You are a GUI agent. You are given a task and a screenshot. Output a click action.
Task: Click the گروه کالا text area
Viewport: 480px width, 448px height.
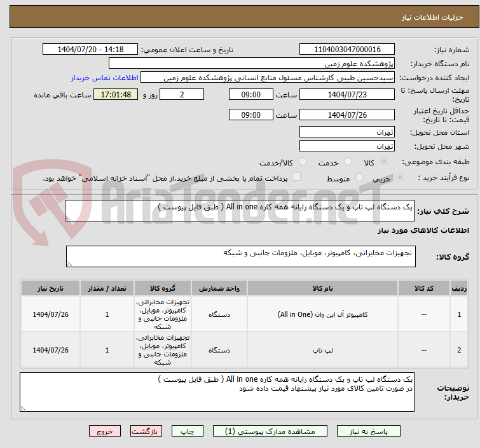(x=240, y=256)
